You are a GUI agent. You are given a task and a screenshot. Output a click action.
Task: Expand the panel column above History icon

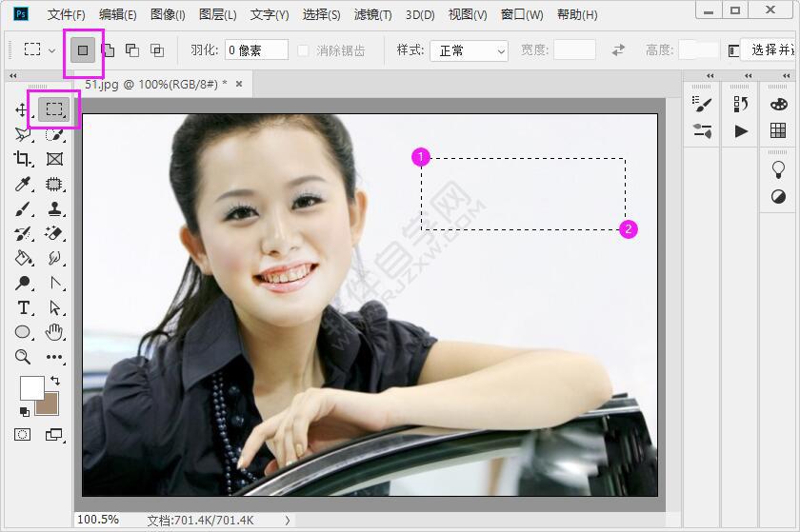(748, 76)
